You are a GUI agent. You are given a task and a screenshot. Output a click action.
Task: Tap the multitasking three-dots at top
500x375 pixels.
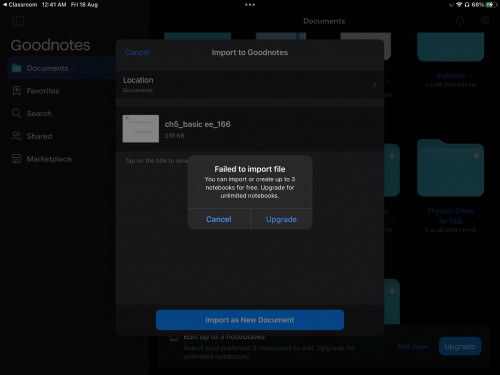tap(250, 5)
